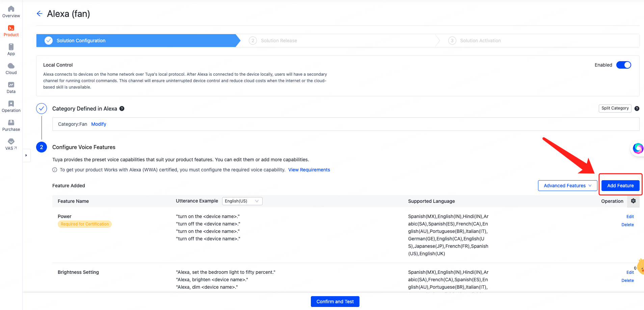The height and width of the screenshot is (310, 644).
Task: Open the colorful assistant floating icon
Action: (x=638, y=148)
